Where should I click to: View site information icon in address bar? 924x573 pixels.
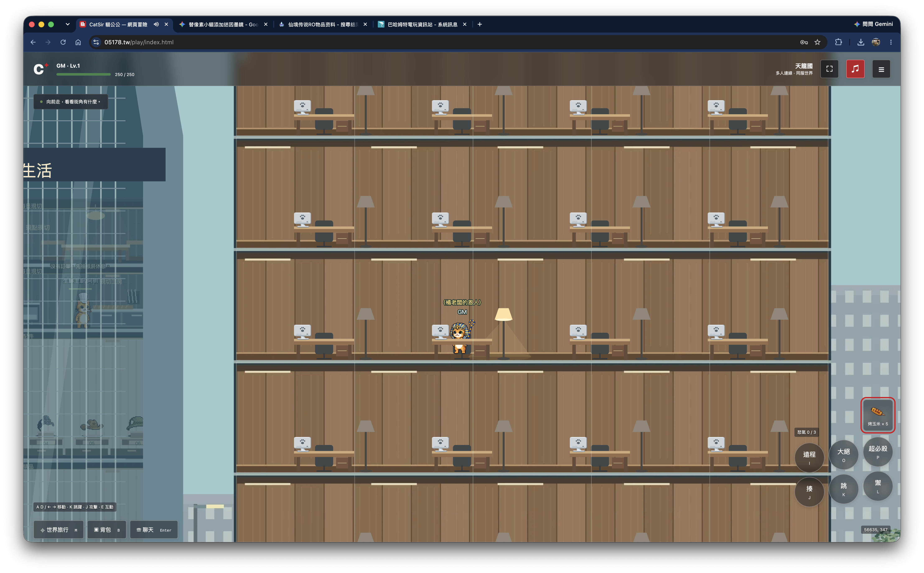coord(96,42)
